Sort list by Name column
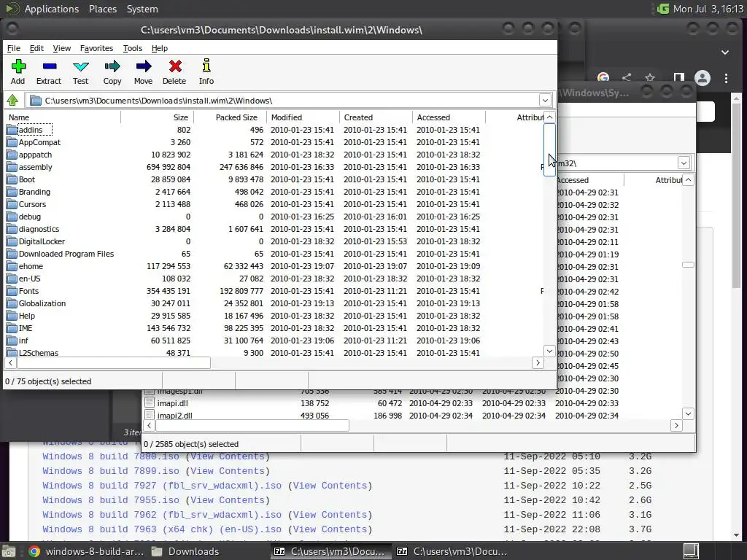This screenshot has height=560, width=747. coord(63,117)
